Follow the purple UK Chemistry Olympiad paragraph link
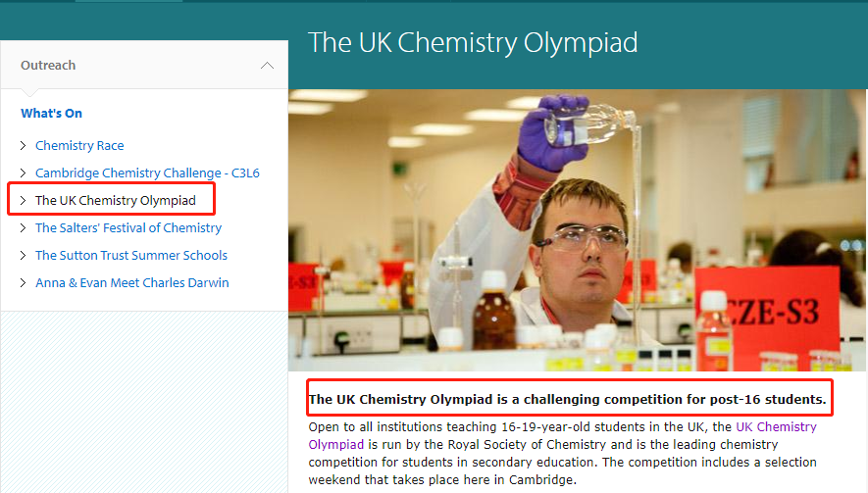Image resolution: width=868 pixels, height=493 pixels. pyautogui.click(x=775, y=427)
